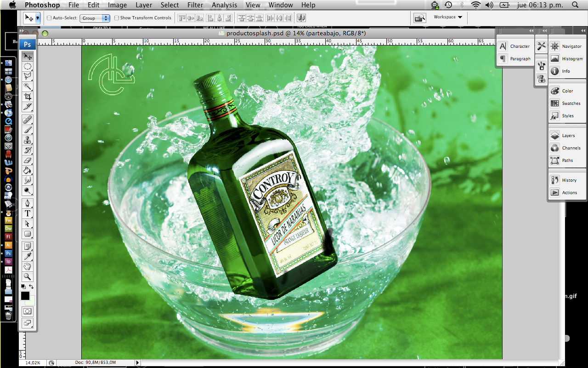Toggle Quick Mask mode

click(28, 311)
